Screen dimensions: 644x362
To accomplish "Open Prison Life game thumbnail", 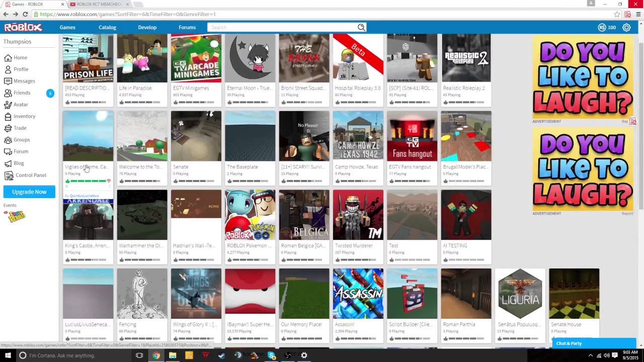I will tap(88, 57).
